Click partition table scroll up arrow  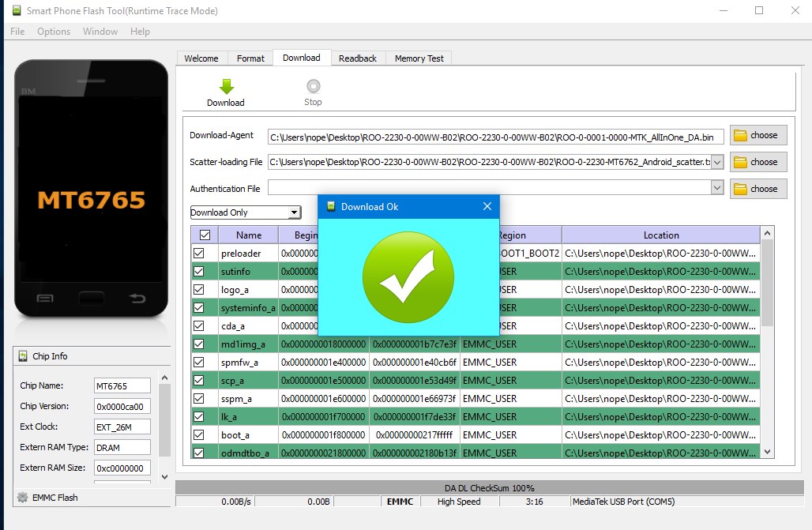[x=768, y=234]
